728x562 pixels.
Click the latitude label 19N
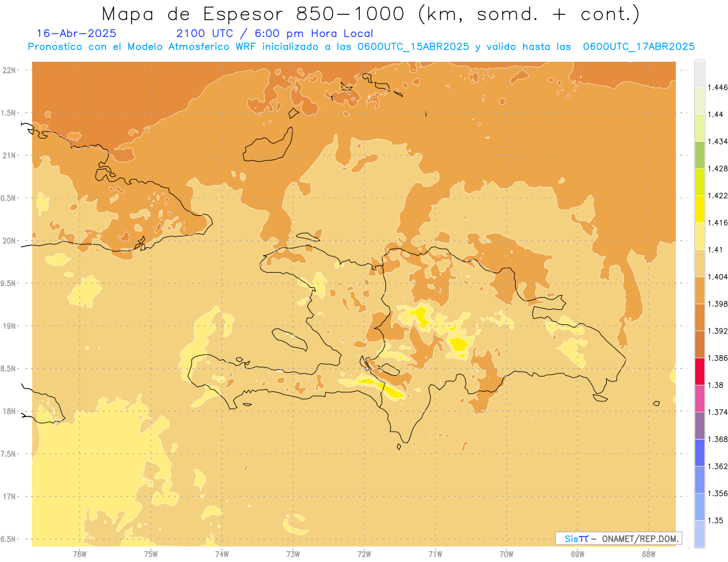tap(10, 326)
